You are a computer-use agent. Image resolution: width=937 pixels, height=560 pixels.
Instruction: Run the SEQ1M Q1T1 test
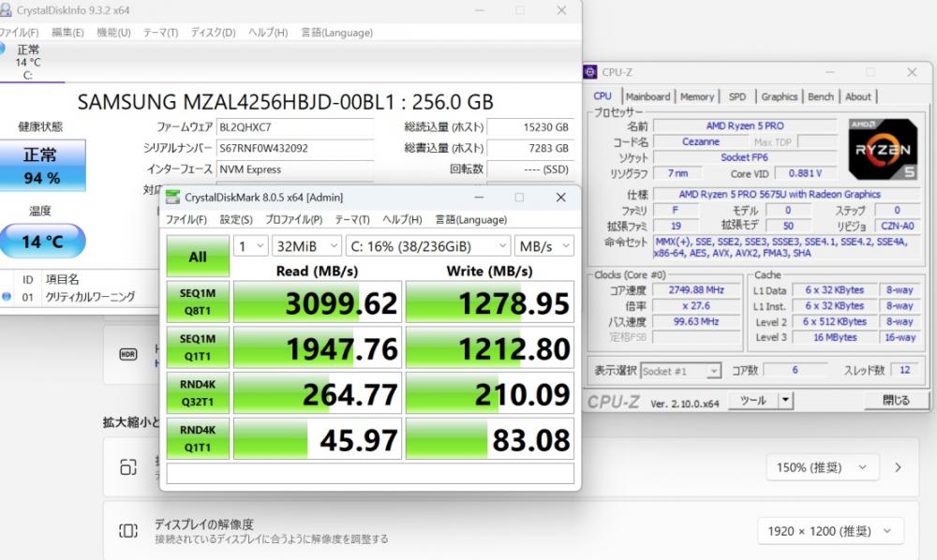point(198,347)
